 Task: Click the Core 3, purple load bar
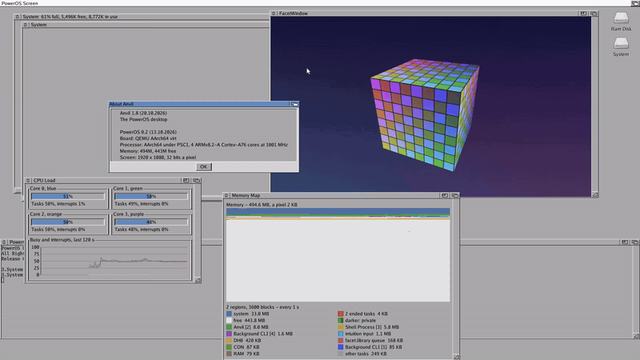point(151,222)
